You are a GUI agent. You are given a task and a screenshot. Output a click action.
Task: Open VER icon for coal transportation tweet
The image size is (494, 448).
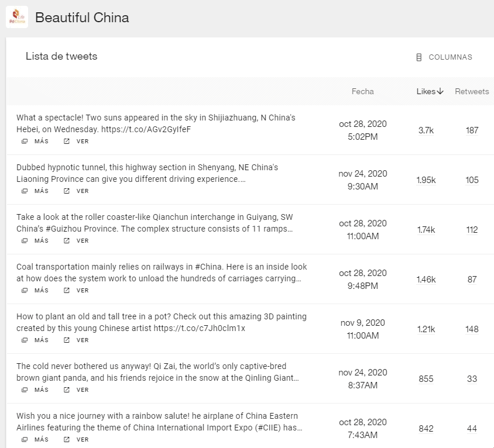(67, 291)
